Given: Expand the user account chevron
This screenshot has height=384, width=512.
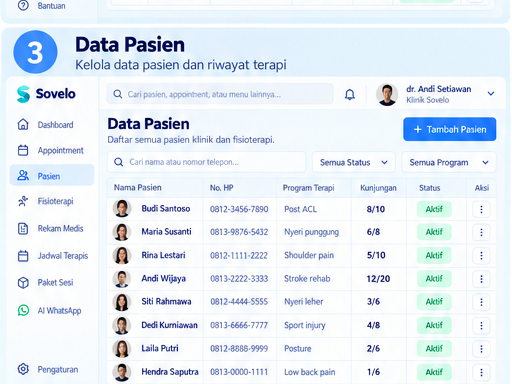Looking at the screenshot, I should tap(491, 94).
